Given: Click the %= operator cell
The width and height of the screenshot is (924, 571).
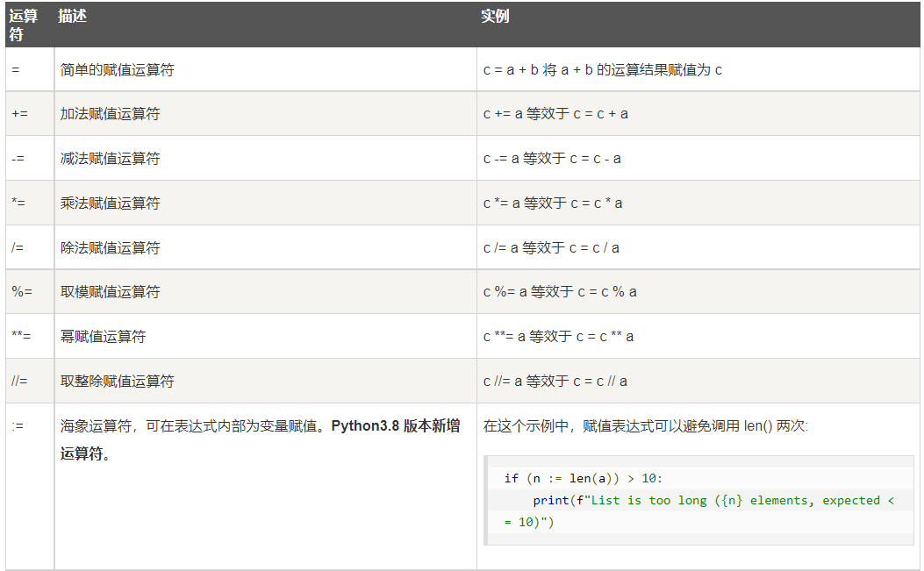Looking at the screenshot, I should (22, 292).
